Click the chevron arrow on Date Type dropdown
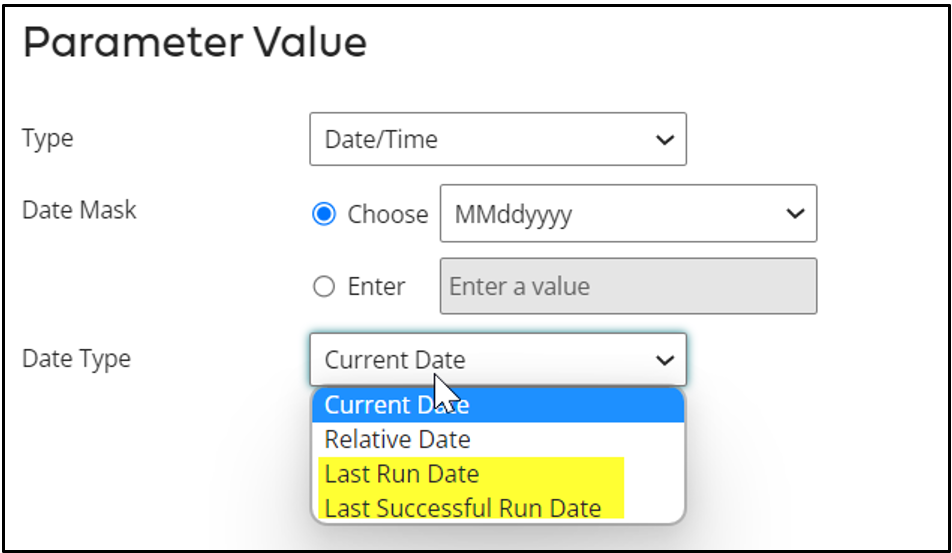This screenshot has height=553, width=952. (x=665, y=360)
